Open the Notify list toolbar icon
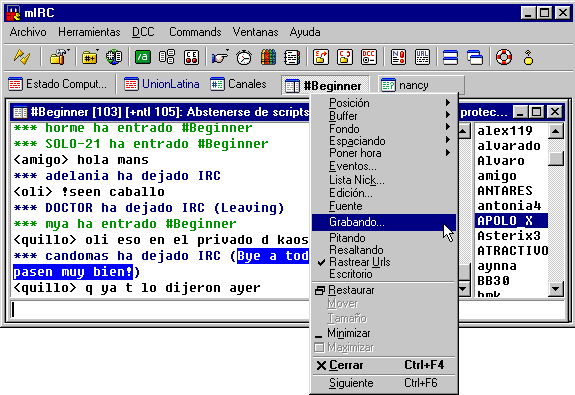Screen dimensions: 575x395 [398, 57]
